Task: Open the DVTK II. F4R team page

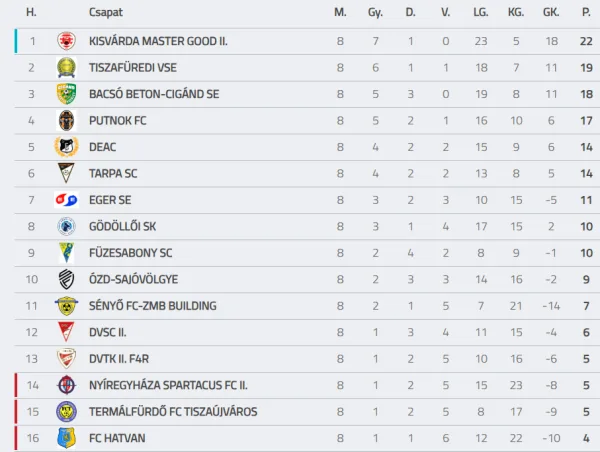Action: click(119, 359)
